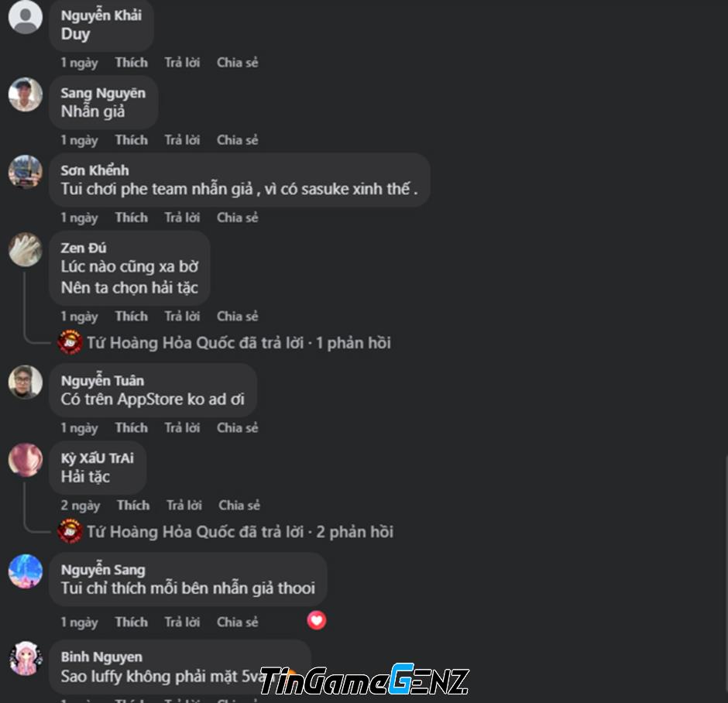The image size is (728, 703).
Task: Reply to Sơn Khểnh's comment via Trả lời
Action: pyautogui.click(x=182, y=218)
